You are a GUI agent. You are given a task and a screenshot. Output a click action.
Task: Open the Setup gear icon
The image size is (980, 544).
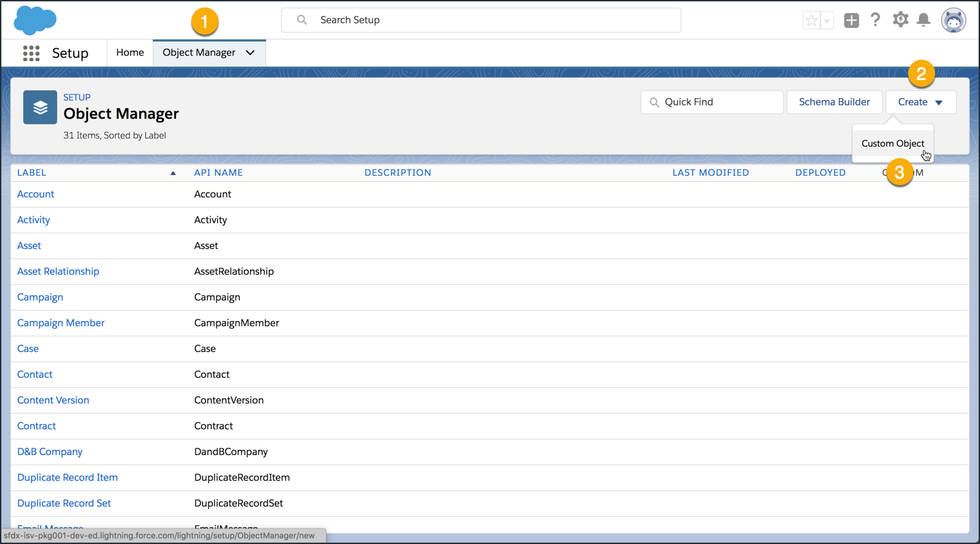click(x=900, y=20)
